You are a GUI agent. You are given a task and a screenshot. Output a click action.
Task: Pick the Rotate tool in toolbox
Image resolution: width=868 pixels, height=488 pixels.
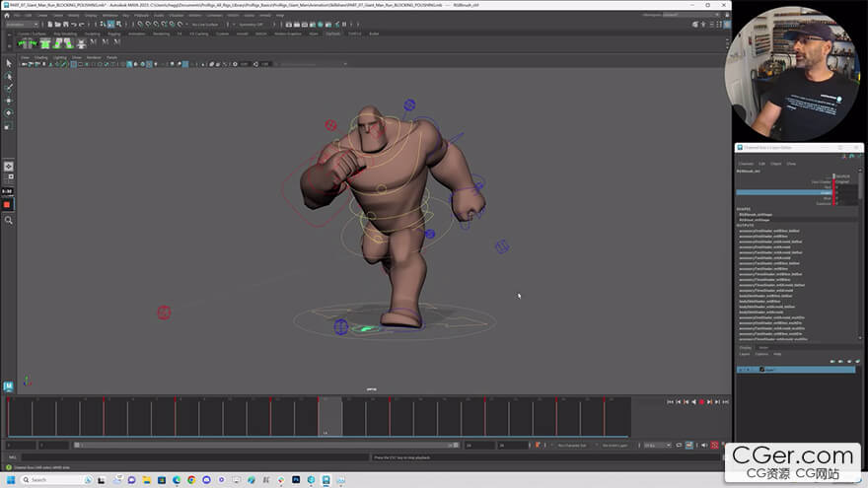point(8,112)
